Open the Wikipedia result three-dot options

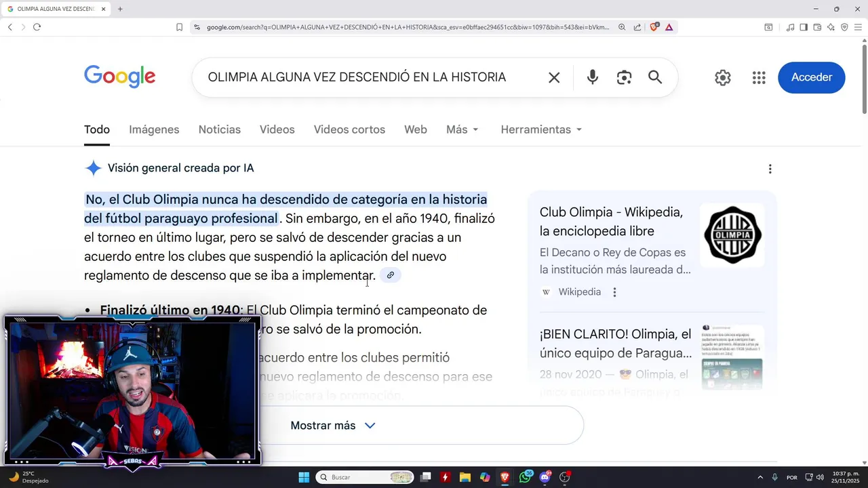pos(614,292)
